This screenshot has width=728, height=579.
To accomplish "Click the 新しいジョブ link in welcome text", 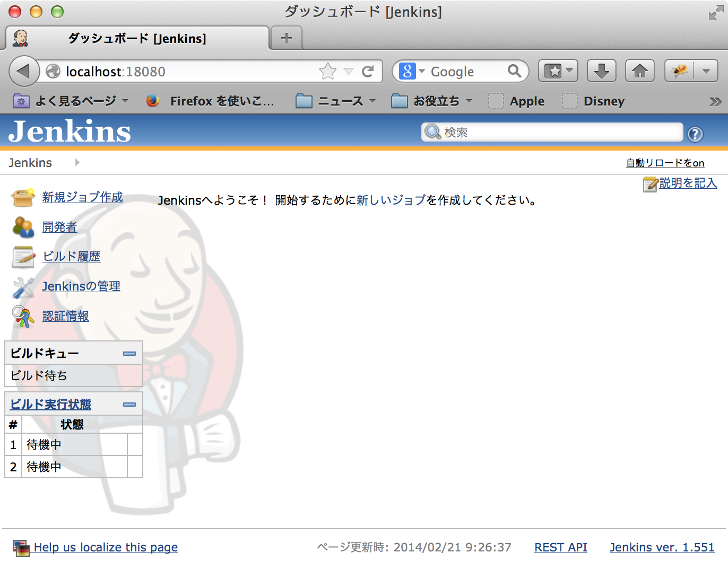I will point(392,200).
